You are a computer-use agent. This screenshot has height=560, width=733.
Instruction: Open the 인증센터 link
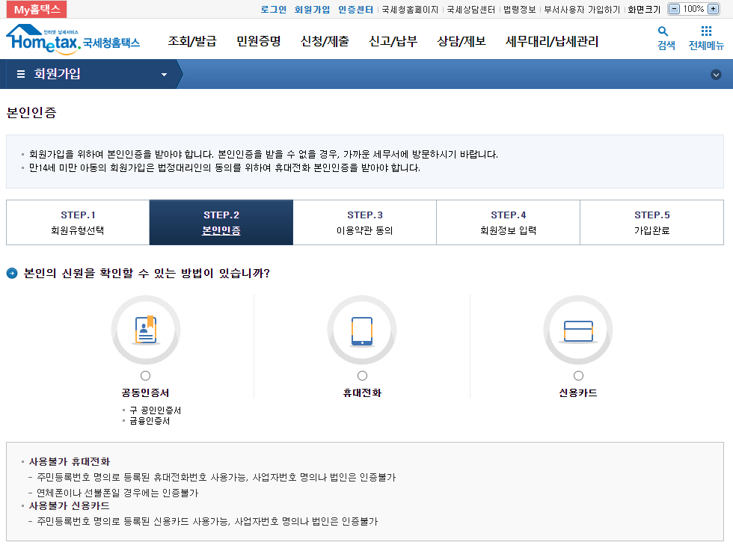pos(356,10)
